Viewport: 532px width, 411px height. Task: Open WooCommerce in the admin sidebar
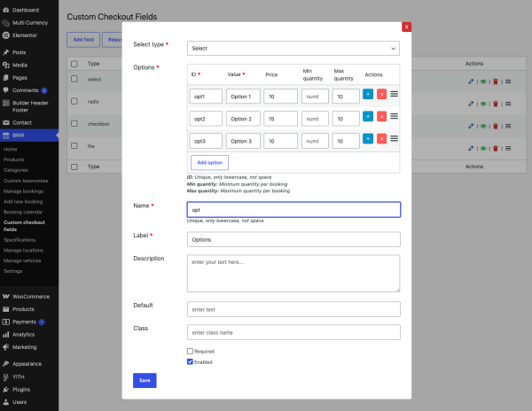pos(29,297)
